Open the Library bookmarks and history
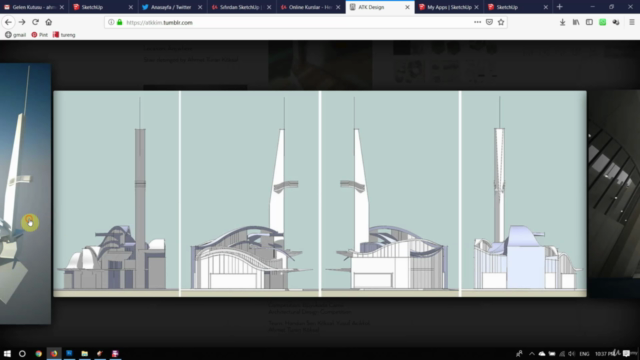Image resolution: width=640 pixels, height=360 pixels. (x=576, y=22)
